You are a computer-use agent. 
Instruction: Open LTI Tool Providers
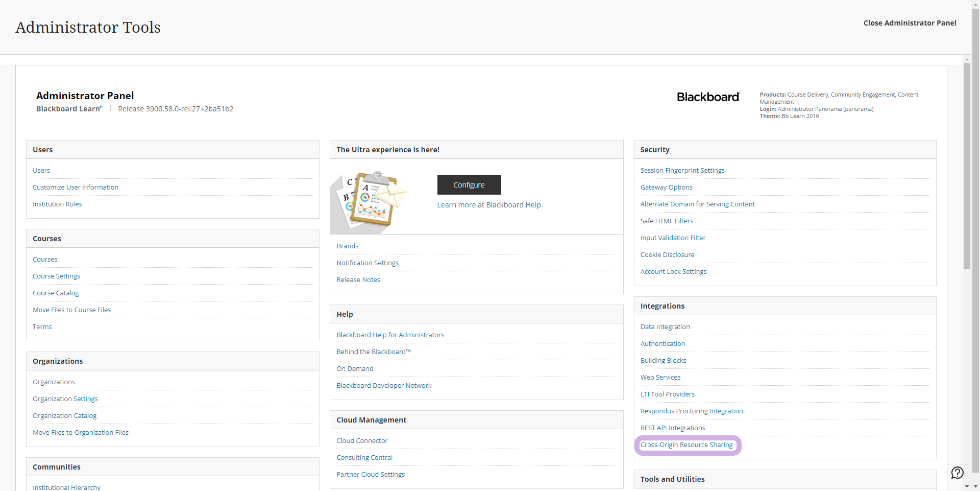click(668, 394)
